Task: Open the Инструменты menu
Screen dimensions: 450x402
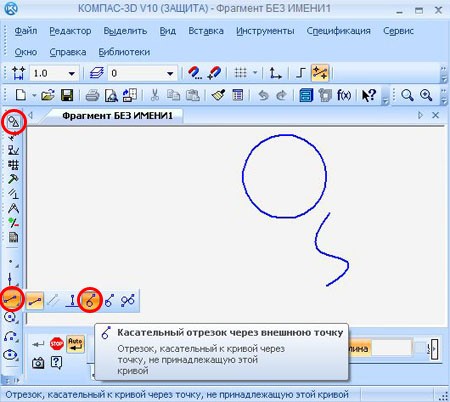Action: click(265, 31)
